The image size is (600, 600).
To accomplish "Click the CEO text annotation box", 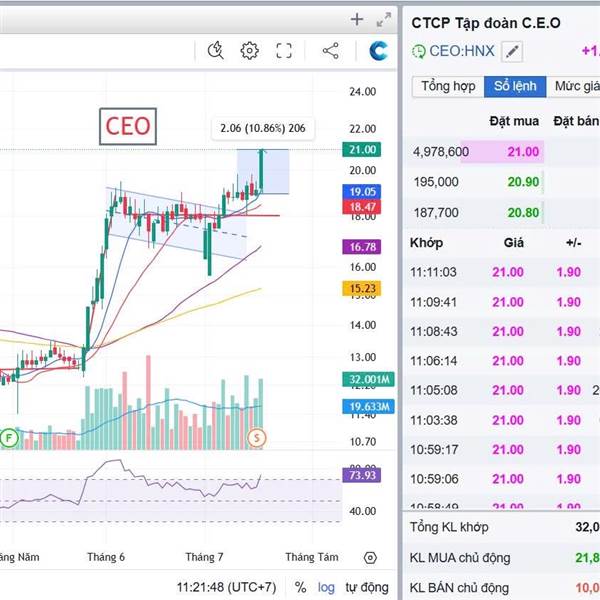I will pos(128,126).
